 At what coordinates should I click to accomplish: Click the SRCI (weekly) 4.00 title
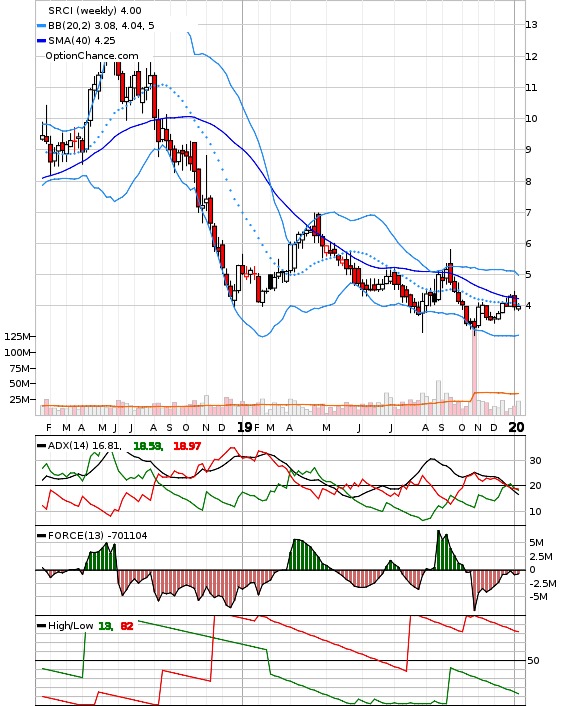point(95,10)
